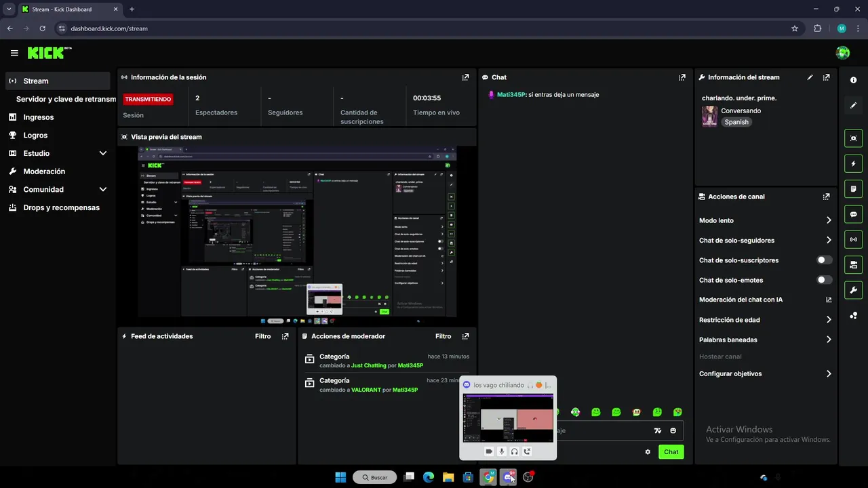The image size is (868, 488).
Task: Toggle Chat de solo-suscriptores switch
Action: (x=825, y=260)
